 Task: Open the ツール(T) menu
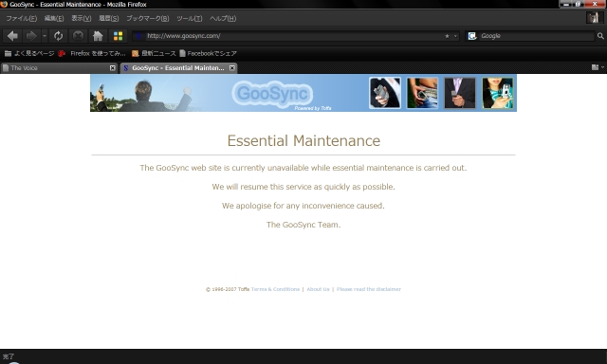(190, 18)
